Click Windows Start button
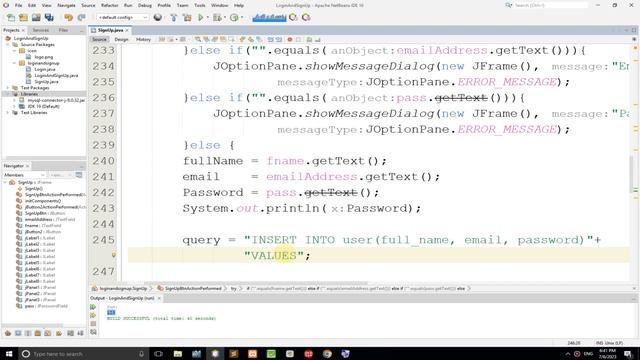This screenshot has width=640, height=360. tap(9, 354)
